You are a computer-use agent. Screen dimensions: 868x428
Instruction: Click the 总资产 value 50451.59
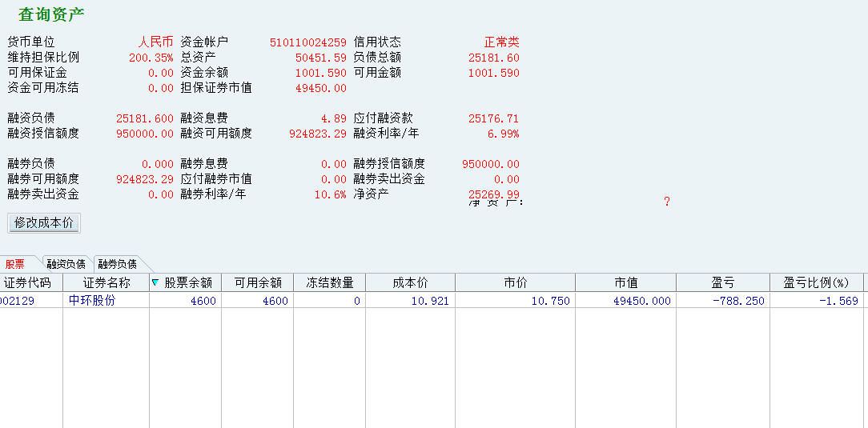click(x=321, y=58)
